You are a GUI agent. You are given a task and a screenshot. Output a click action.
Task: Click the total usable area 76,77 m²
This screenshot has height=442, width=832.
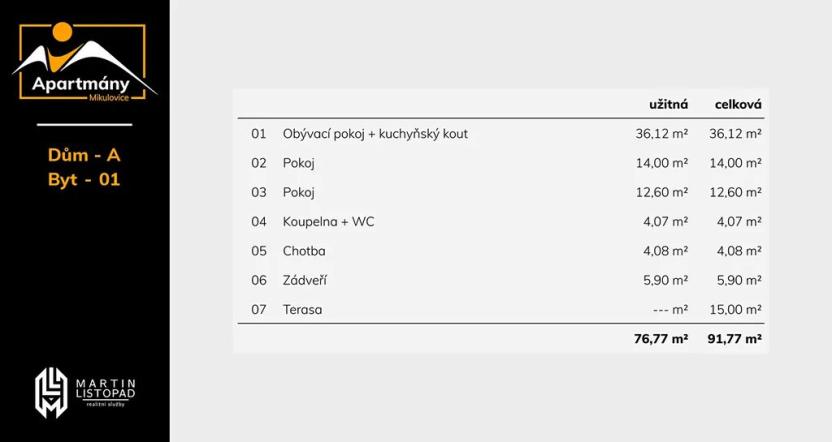pos(660,339)
